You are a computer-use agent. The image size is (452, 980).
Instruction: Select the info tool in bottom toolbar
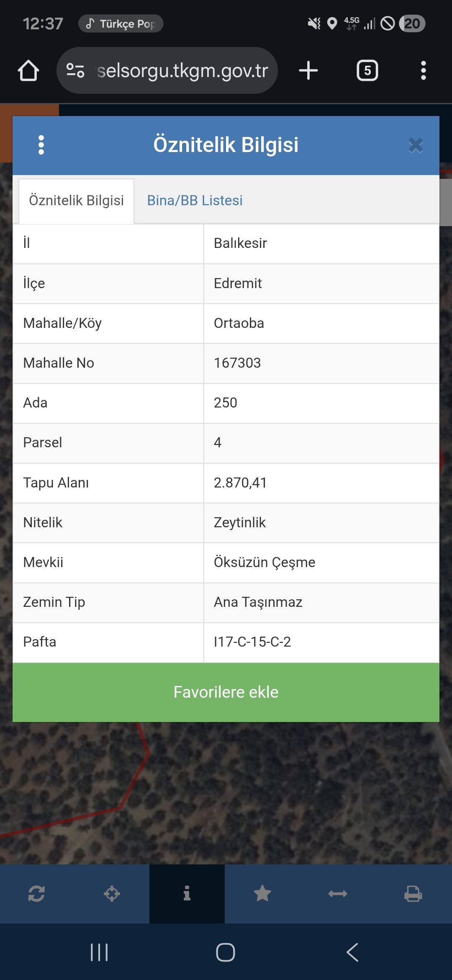pos(187,894)
